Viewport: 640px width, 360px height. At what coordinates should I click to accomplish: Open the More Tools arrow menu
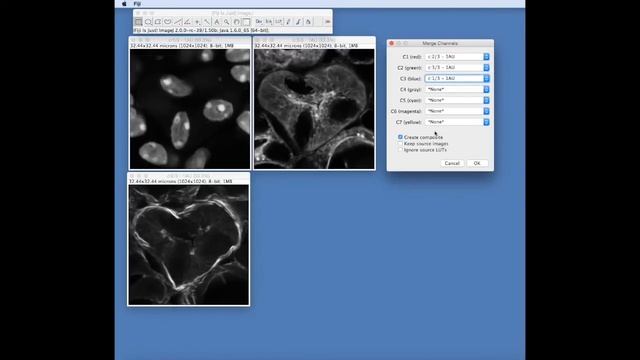click(x=327, y=22)
